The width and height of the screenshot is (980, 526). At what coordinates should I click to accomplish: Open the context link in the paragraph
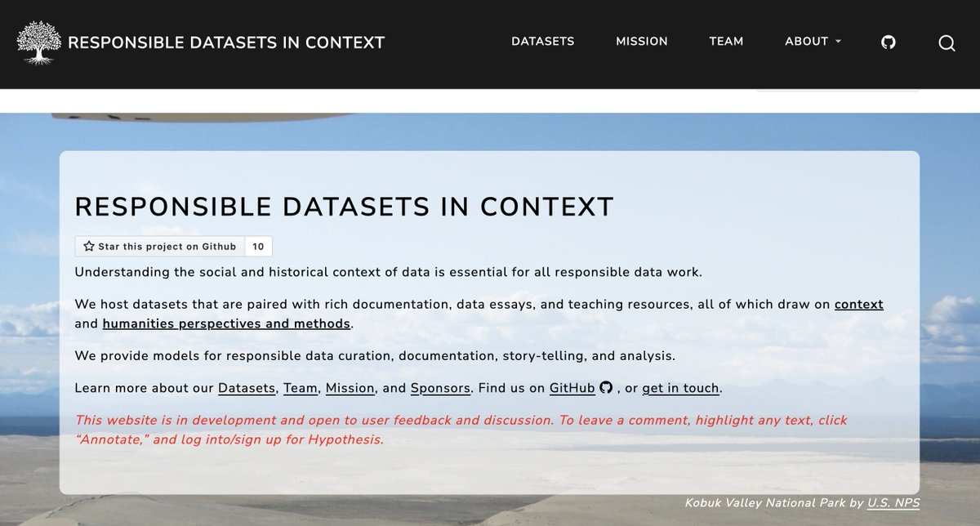pyautogui.click(x=859, y=304)
